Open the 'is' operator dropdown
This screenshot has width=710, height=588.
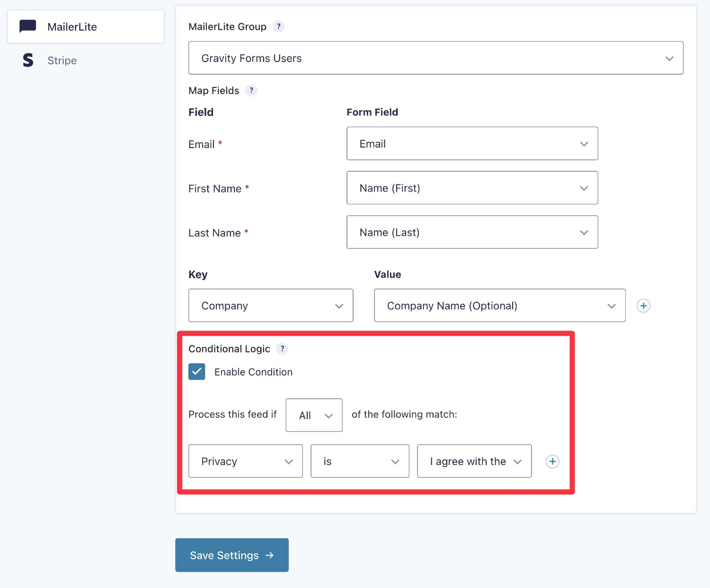(x=360, y=461)
